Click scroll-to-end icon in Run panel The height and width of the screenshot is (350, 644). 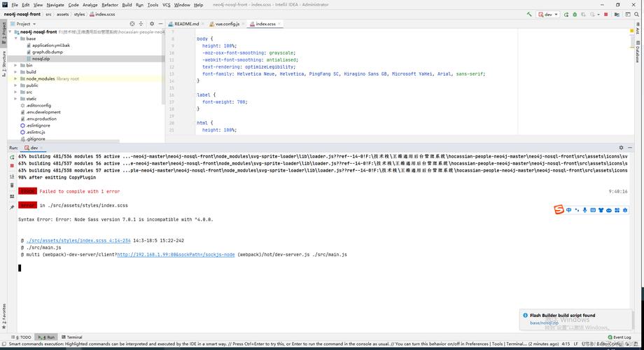coord(12,176)
